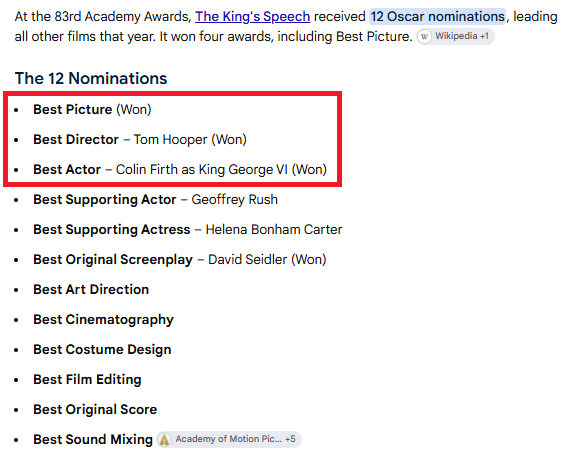Click Best Original Score entry

point(95,409)
